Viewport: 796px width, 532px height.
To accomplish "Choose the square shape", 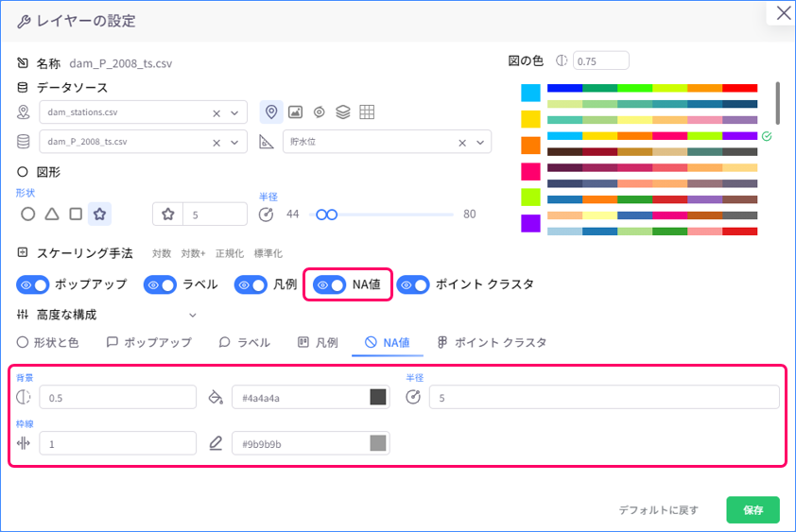I will click(x=76, y=215).
